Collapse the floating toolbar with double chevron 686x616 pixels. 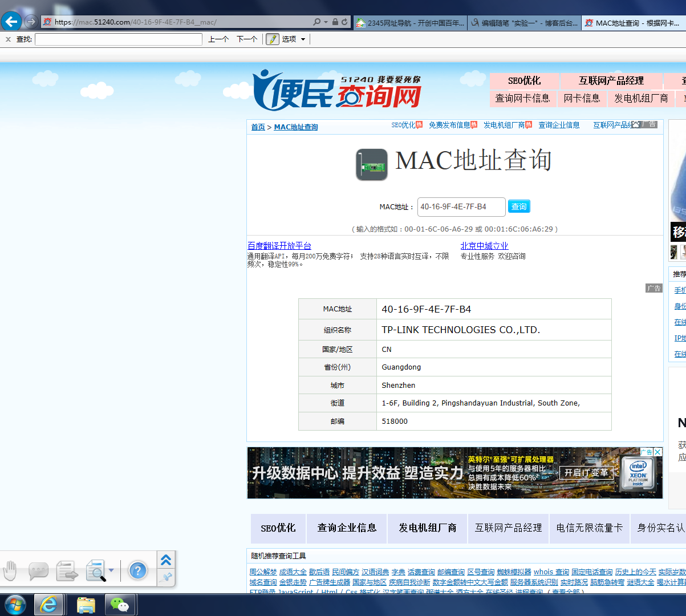pyautogui.click(x=166, y=560)
